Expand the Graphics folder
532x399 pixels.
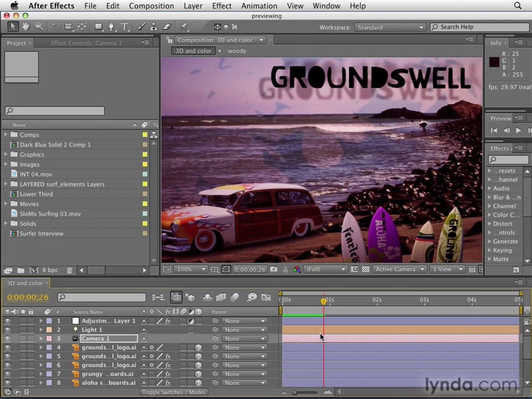pos(6,155)
